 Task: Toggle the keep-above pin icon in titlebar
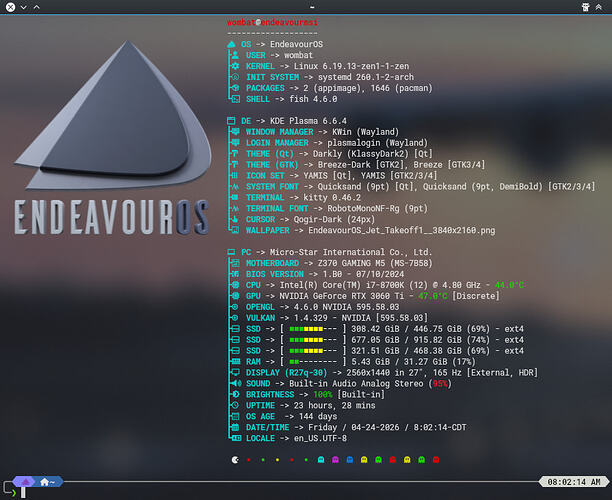(x=585, y=7)
